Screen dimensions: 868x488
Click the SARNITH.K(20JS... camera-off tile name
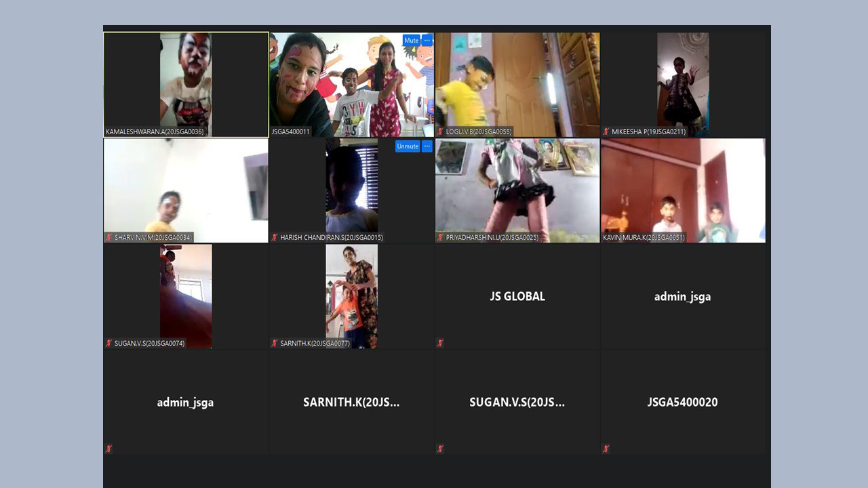[351, 402]
